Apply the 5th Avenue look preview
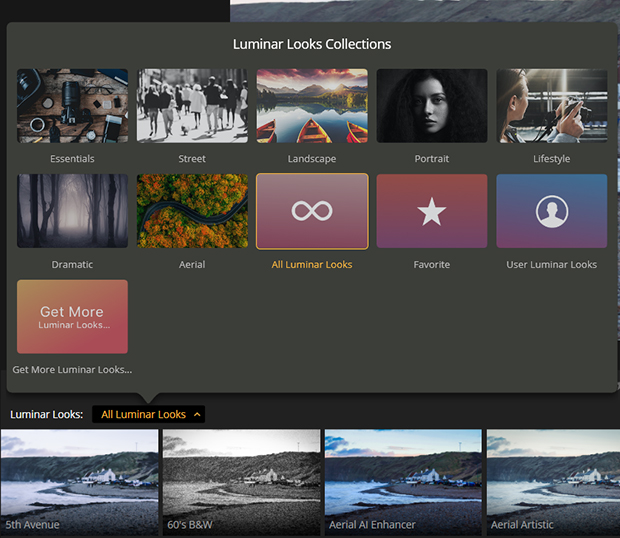This screenshot has width=620, height=538. click(79, 482)
